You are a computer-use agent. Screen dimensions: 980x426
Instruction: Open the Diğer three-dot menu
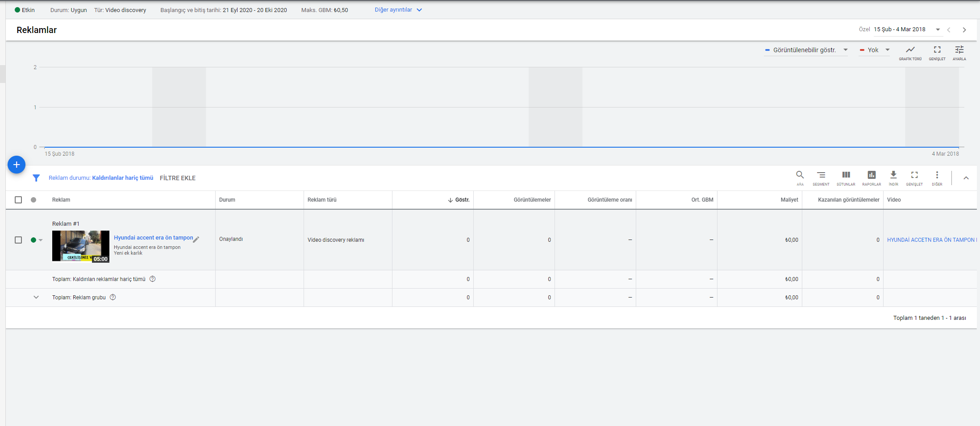937,177
